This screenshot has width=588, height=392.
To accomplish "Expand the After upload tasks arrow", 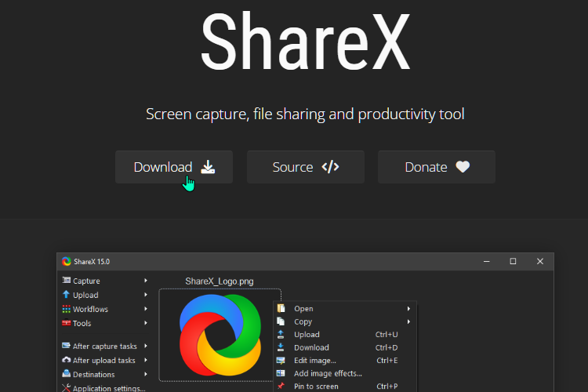I will [x=146, y=360].
